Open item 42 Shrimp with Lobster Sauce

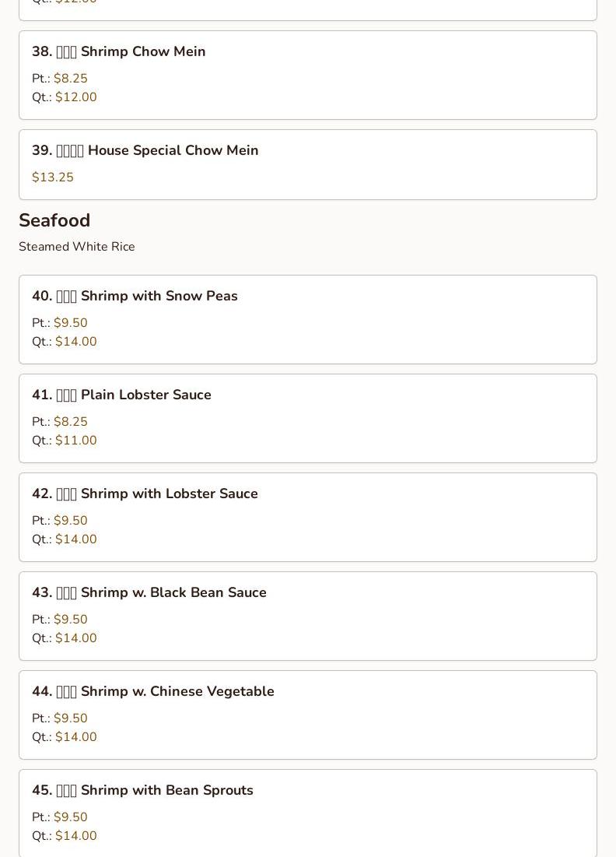tap(307, 518)
